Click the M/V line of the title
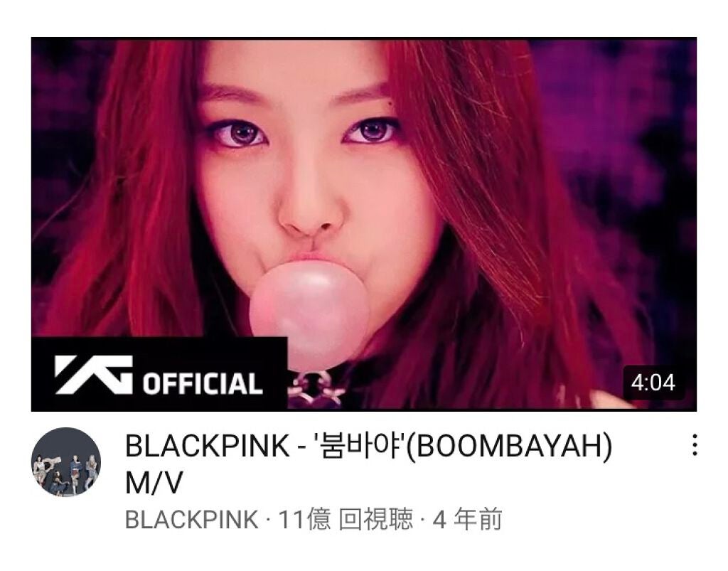The height and width of the screenshot is (571, 728). [154, 483]
